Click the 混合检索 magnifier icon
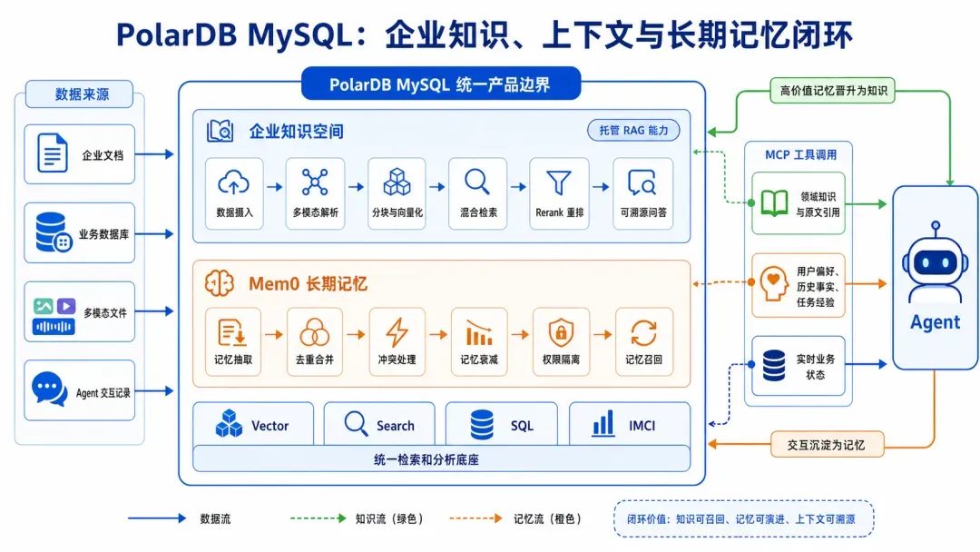 click(x=477, y=182)
